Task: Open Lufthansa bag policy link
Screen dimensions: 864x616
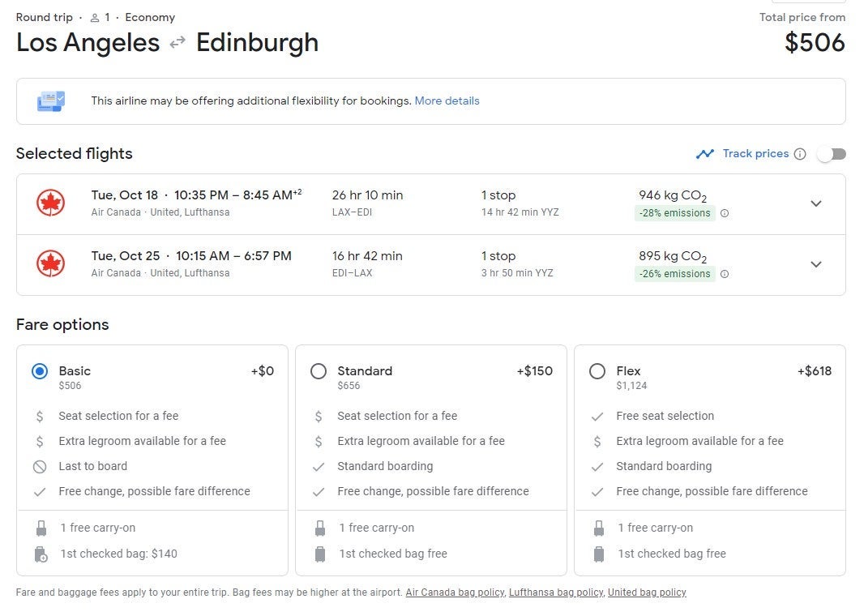Action: (556, 592)
